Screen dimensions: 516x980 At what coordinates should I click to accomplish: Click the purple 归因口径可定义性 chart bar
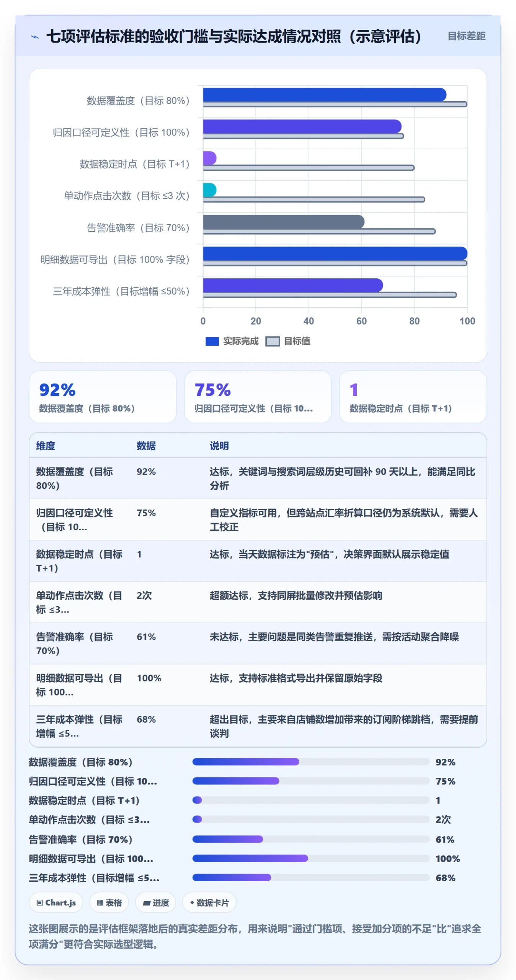pyautogui.click(x=302, y=126)
